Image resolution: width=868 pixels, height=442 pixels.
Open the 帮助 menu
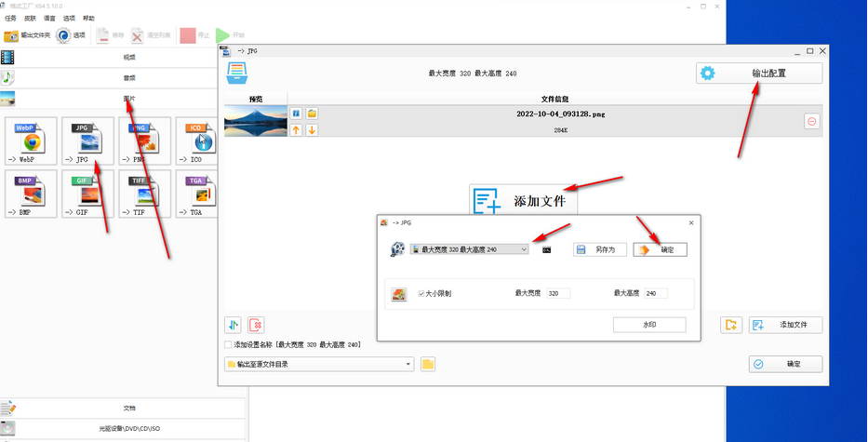88,19
